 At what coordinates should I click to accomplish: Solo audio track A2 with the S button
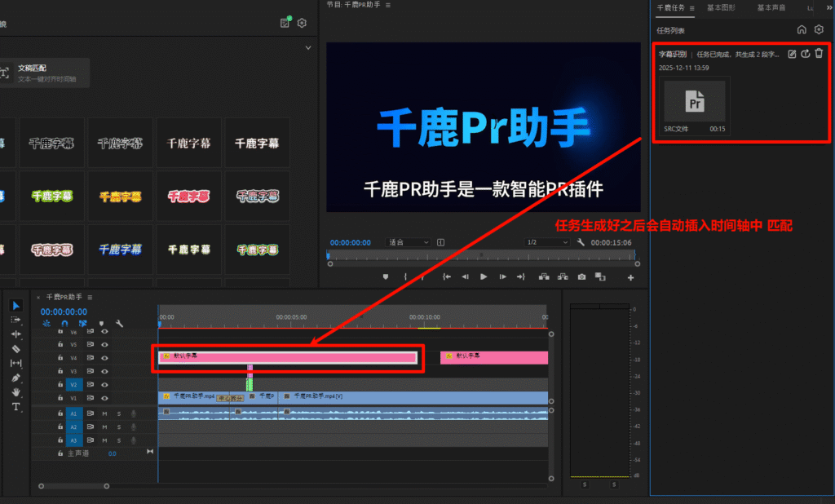(x=119, y=427)
